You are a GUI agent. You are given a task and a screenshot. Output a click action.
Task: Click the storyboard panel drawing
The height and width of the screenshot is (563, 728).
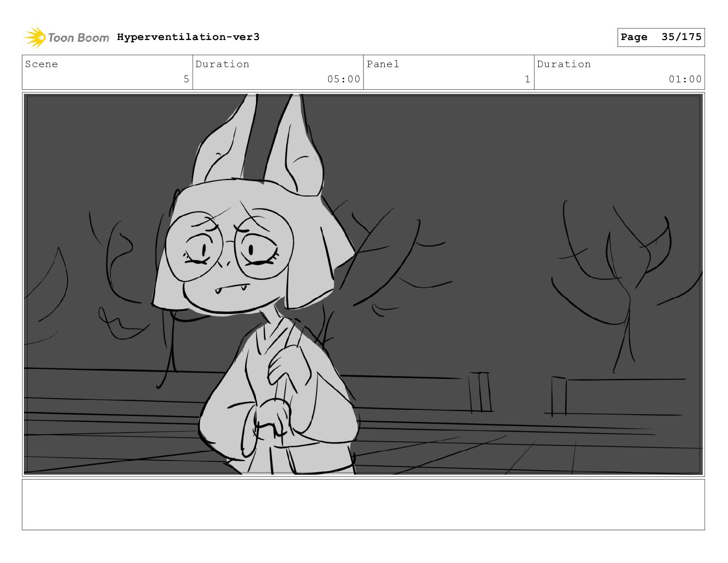click(363, 284)
